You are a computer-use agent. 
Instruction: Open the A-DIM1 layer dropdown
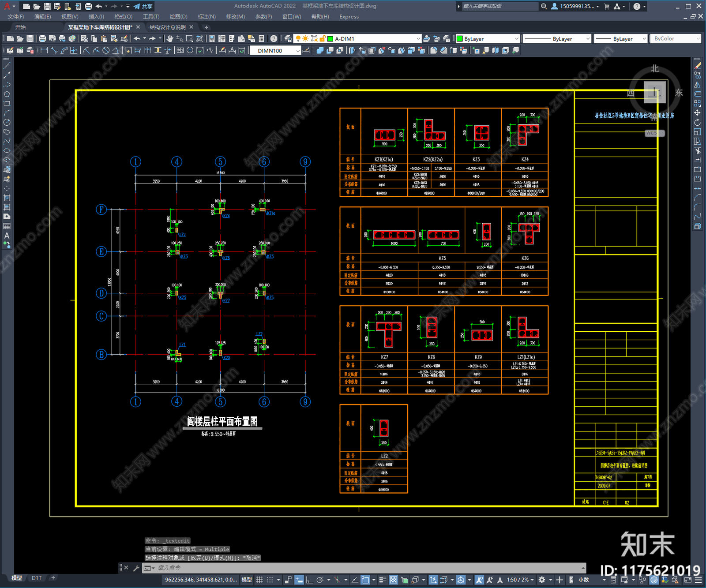[418, 39]
